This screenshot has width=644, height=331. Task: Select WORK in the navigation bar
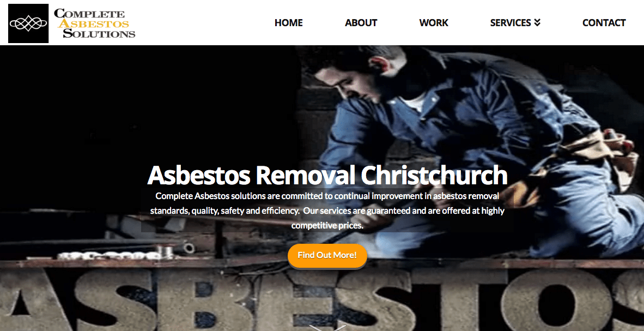tap(434, 23)
